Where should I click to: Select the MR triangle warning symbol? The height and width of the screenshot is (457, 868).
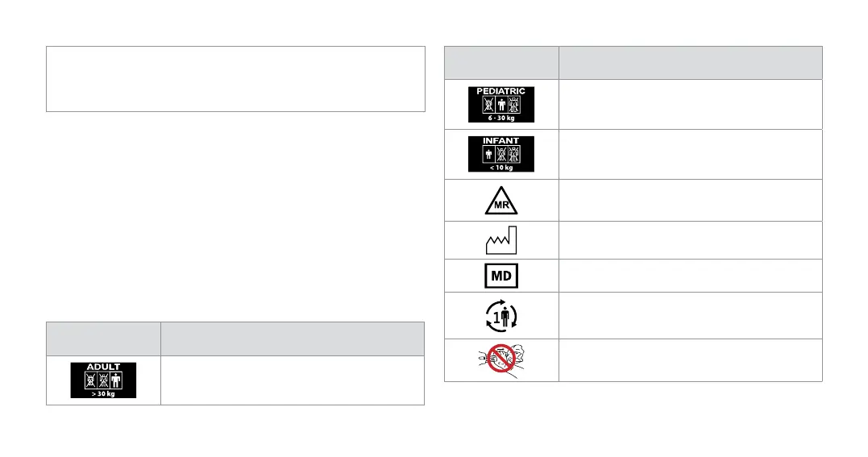click(500, 200)
